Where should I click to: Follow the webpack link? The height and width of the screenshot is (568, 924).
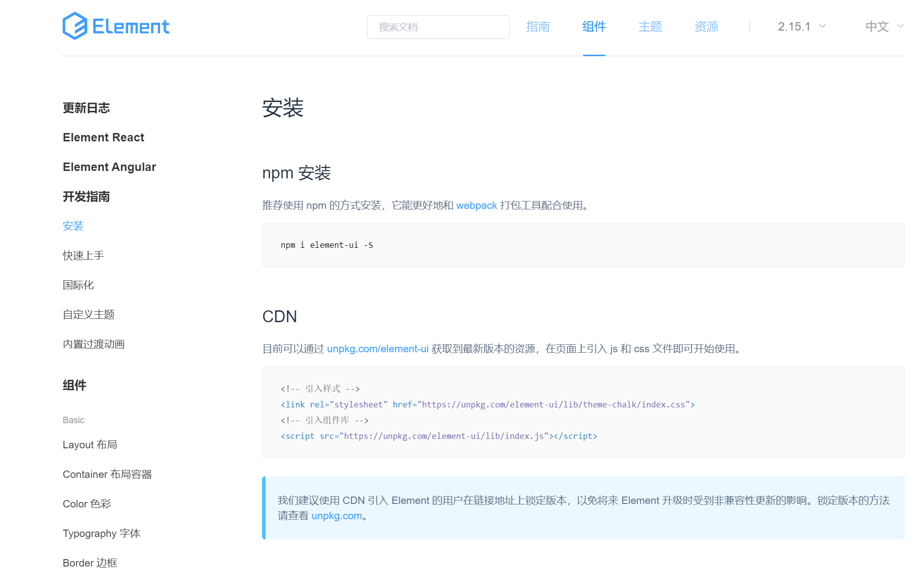point(476,205)
